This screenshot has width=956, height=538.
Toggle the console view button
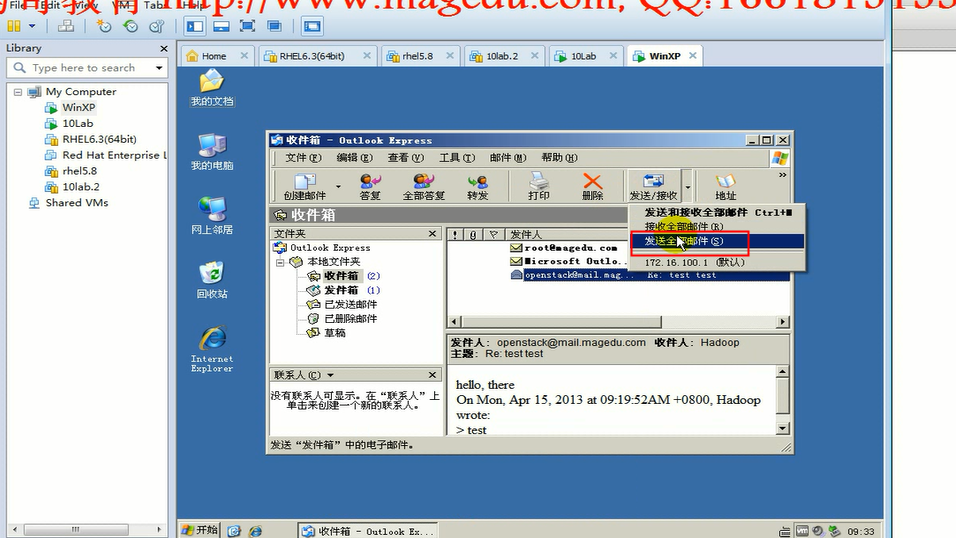point(312,26)
